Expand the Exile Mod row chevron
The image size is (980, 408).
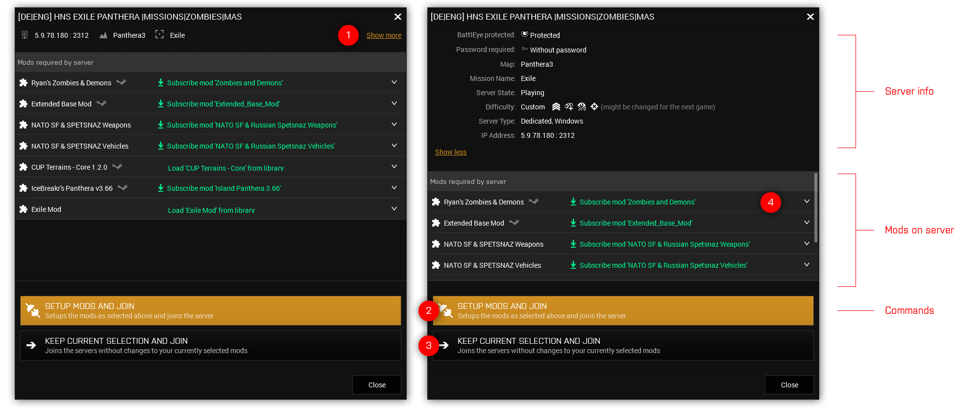(x=394, y=209)
